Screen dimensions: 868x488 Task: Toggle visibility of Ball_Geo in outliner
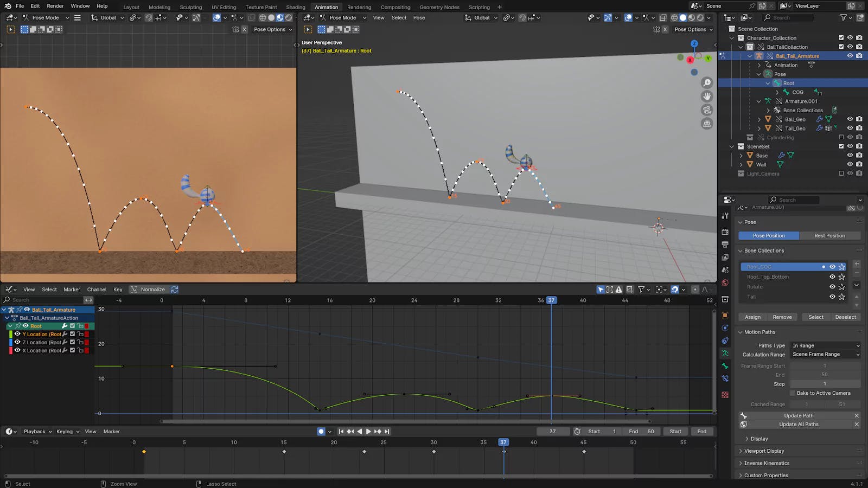850,119
